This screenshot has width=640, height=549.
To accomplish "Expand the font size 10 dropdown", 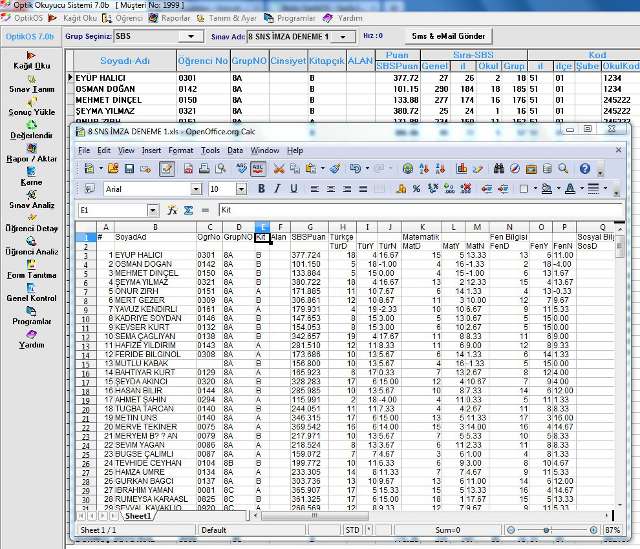I will coord(242,189).
